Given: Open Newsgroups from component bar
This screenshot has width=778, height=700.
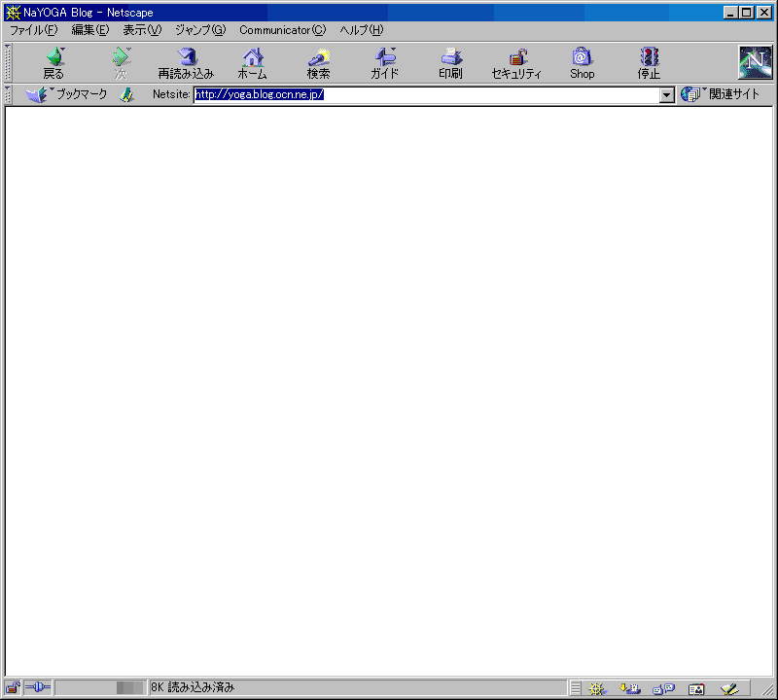Looking at the screenshot, I should coord(663,688).
